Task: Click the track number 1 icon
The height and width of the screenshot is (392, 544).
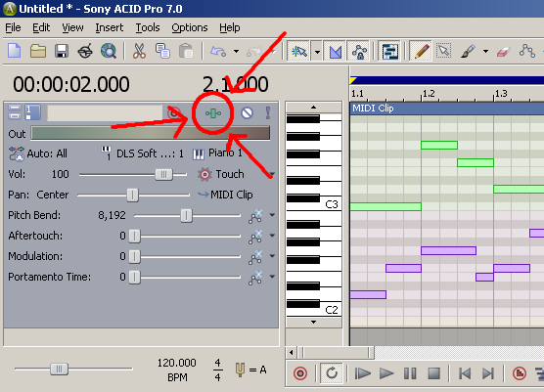Action: (x=33, y=112)
